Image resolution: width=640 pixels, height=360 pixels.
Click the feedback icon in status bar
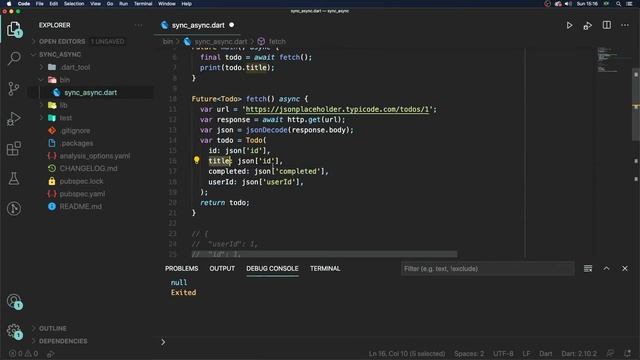[610, 353]
